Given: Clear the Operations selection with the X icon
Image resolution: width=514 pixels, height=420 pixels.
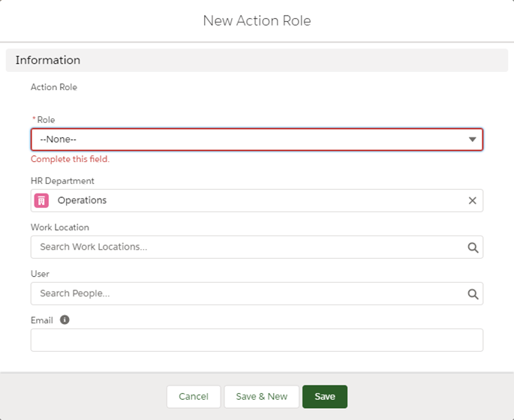Looking at the screenshot, I should (x=472, y=200).
